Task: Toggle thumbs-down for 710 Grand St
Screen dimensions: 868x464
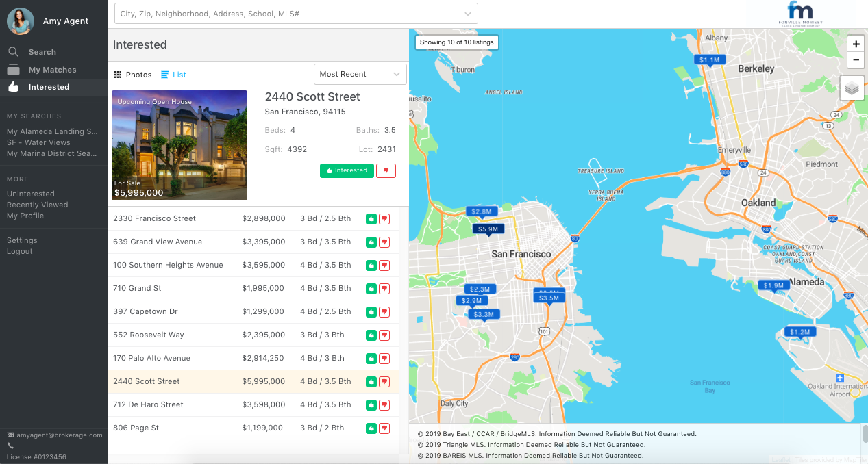Action: point(384,289)
